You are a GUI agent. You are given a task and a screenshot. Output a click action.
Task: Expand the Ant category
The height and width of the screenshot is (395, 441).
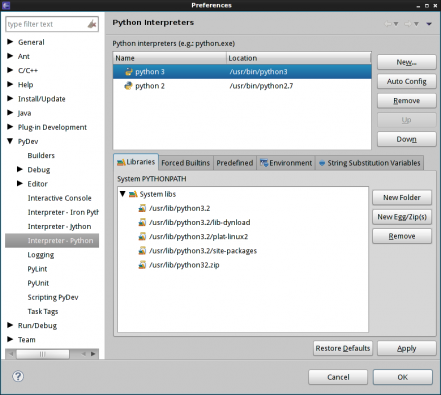pyautogui.click(x=10, y=56)
